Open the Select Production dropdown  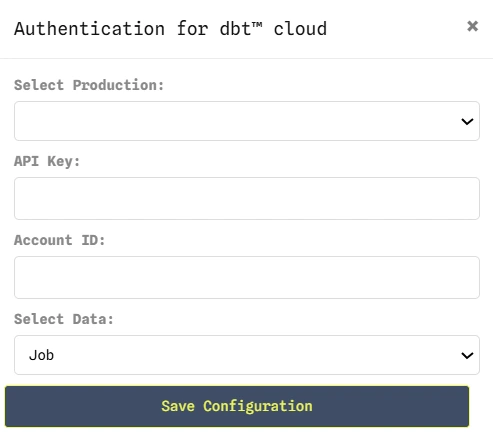(x=247, y=121)
